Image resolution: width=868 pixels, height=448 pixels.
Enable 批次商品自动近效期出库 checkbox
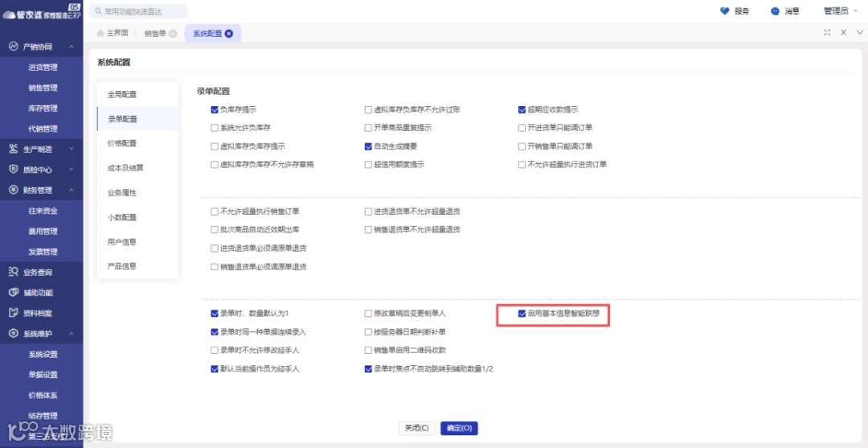215,229
